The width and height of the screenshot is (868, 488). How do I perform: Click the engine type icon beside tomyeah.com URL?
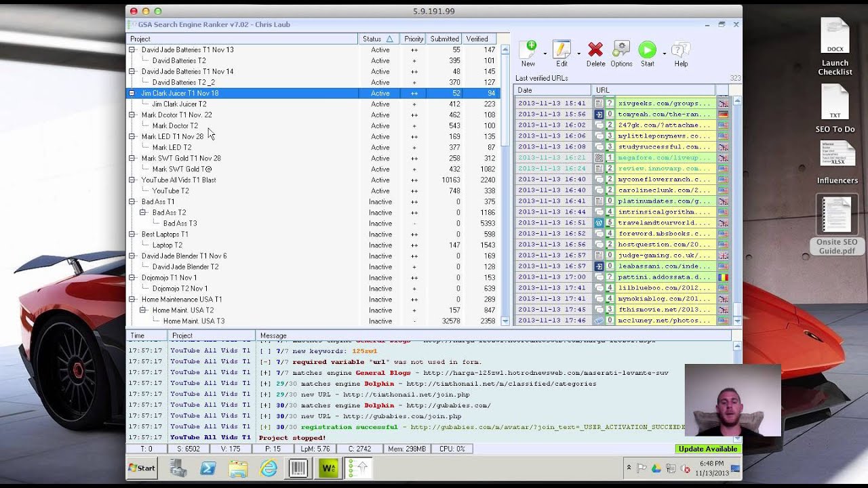[x=599, y=115]
